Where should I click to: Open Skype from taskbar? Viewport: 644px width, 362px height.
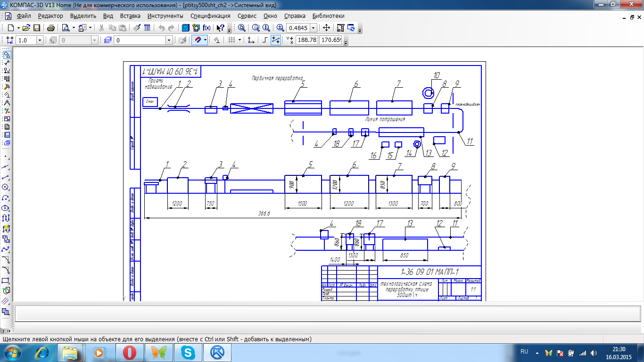(188, 352)
